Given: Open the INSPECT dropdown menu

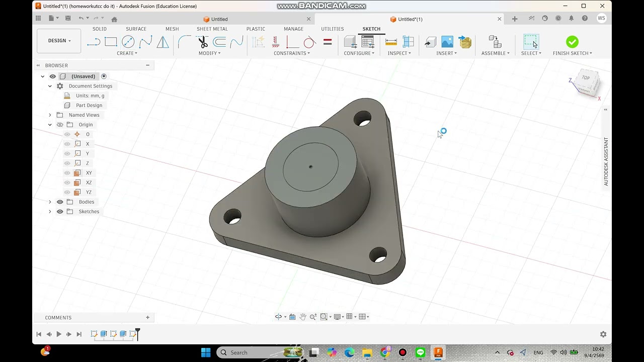Looking at the screenshot, I should (x=399, y=53).
